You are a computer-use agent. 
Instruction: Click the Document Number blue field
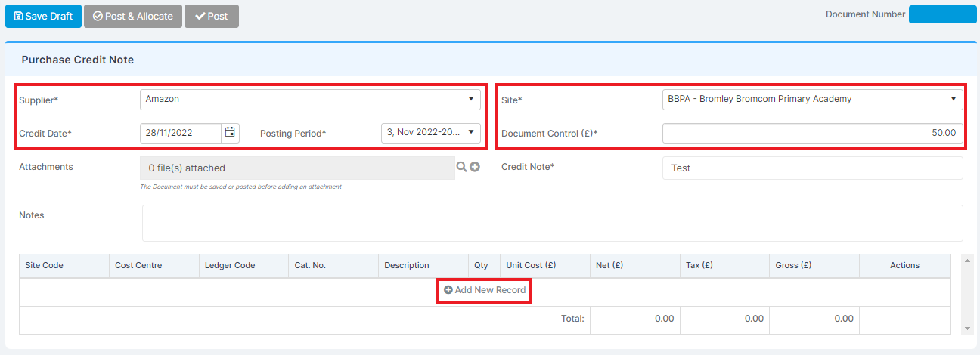tap(943, 14)
